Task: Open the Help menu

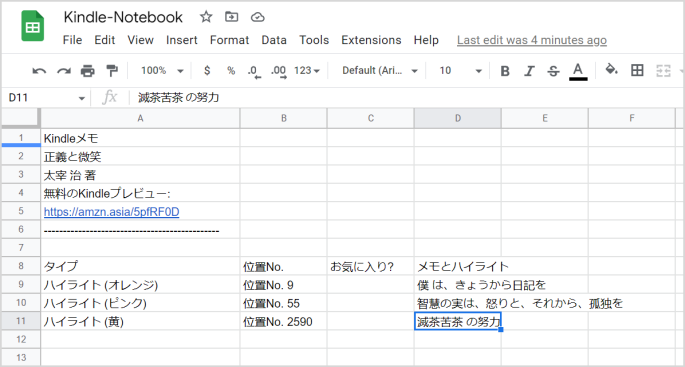Action: pyautogui.click(x=426, y=40)
